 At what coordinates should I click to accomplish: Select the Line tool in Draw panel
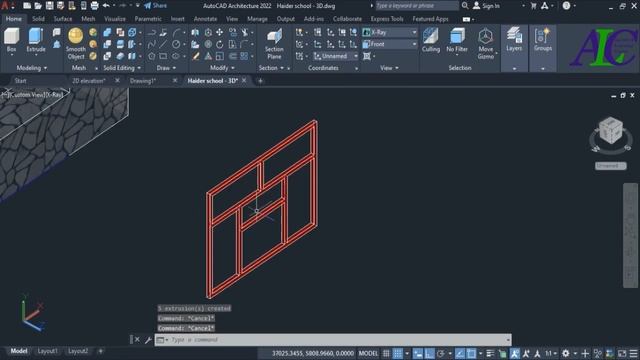pos(163,44)
